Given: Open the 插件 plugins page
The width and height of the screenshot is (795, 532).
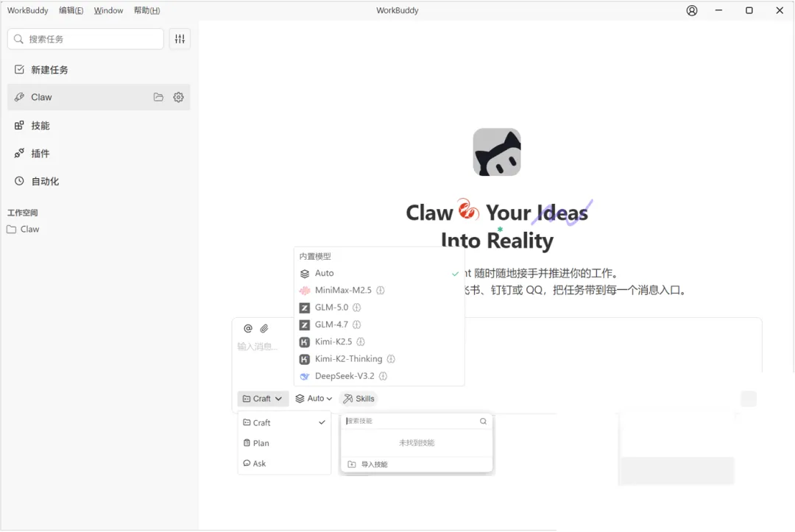Looking at the screenshot, I should [x=99, y=154].
